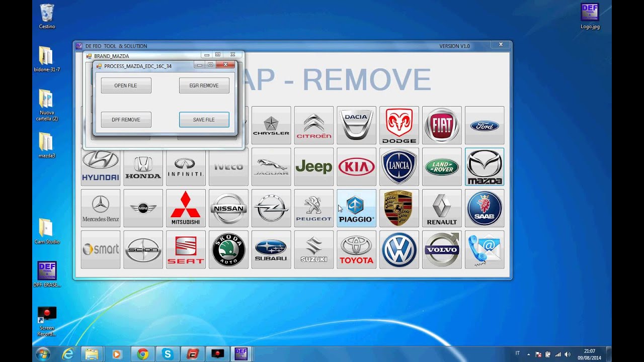Open the Cestino recycle bin
This screenshot has width=644, height=362.
click(x=47, y=16)
